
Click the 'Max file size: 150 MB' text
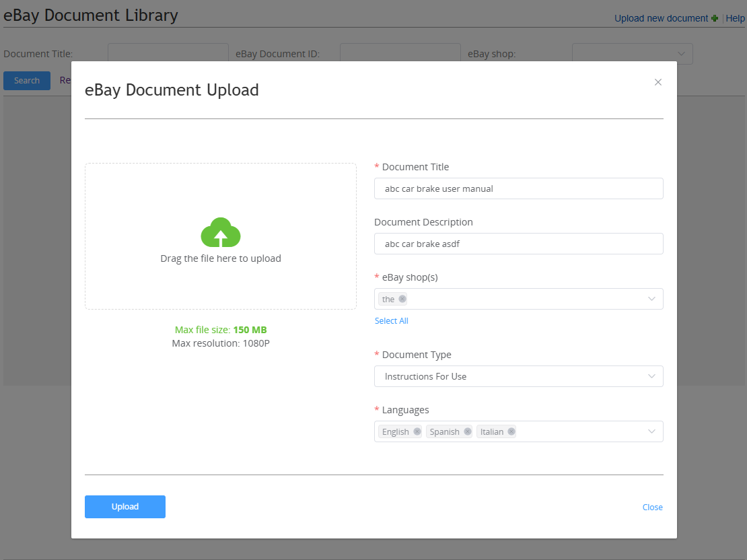(221, 330)
